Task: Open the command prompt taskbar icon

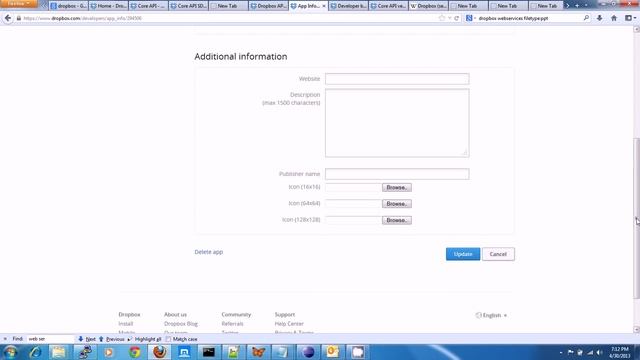Action: [x=209, y=352]
